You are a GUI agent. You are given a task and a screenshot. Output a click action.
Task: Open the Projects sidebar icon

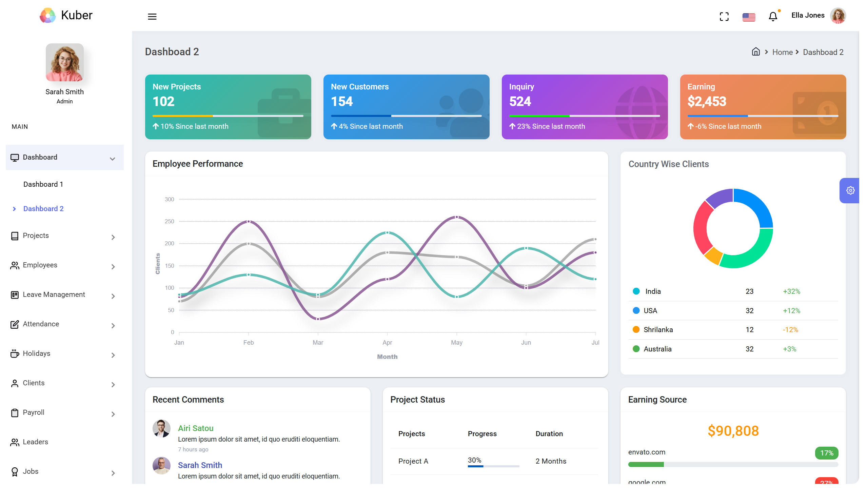[x=15, y=236]
